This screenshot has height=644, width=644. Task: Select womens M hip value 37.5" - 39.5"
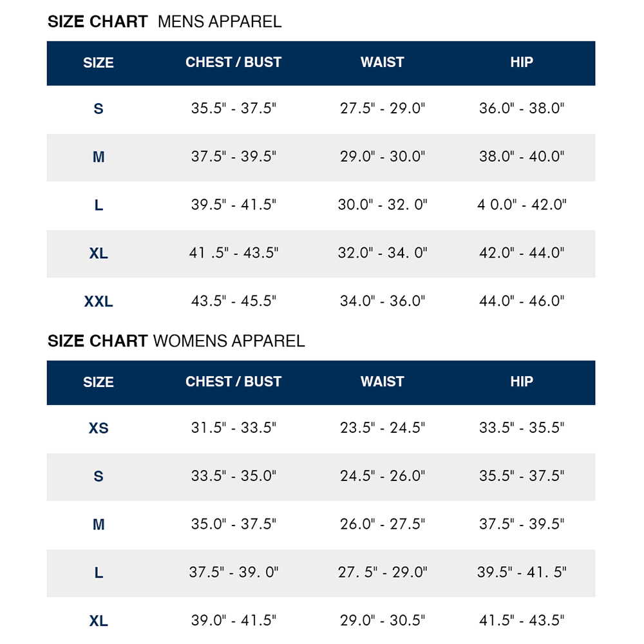tap(522, 524)
